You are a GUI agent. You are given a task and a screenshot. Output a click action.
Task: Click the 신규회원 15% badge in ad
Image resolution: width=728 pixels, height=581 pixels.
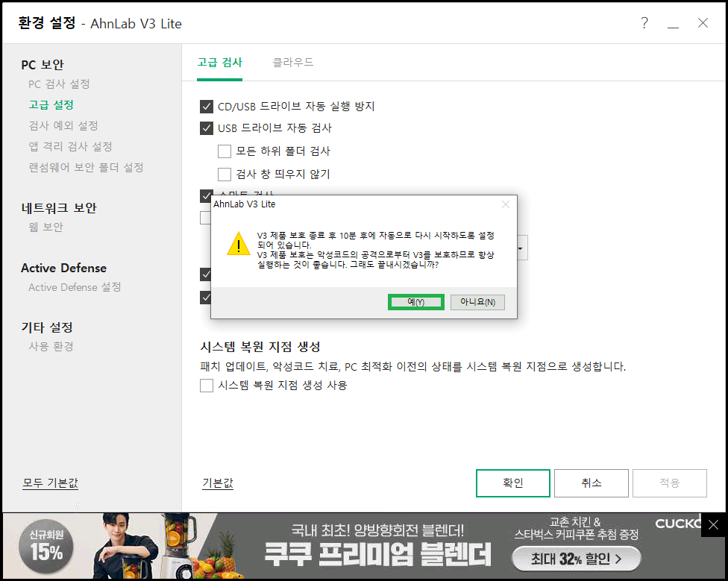click(46, 546)
